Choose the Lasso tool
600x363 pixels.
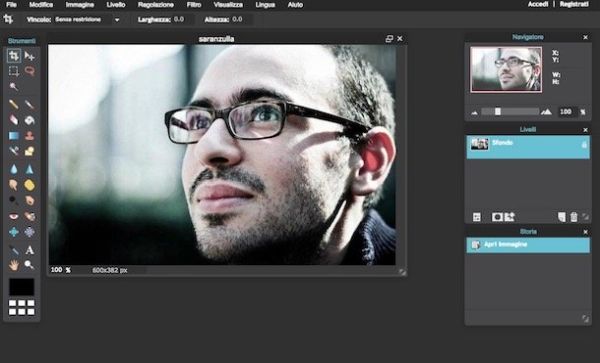(29, 71)
